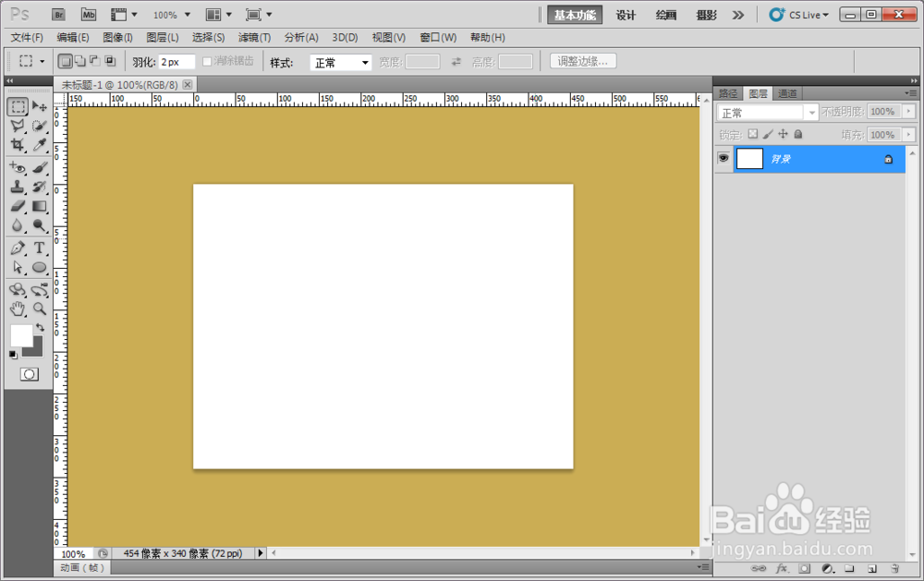
Task: Open the layer blend mode dropdown
Action: (x=768, y=112)
